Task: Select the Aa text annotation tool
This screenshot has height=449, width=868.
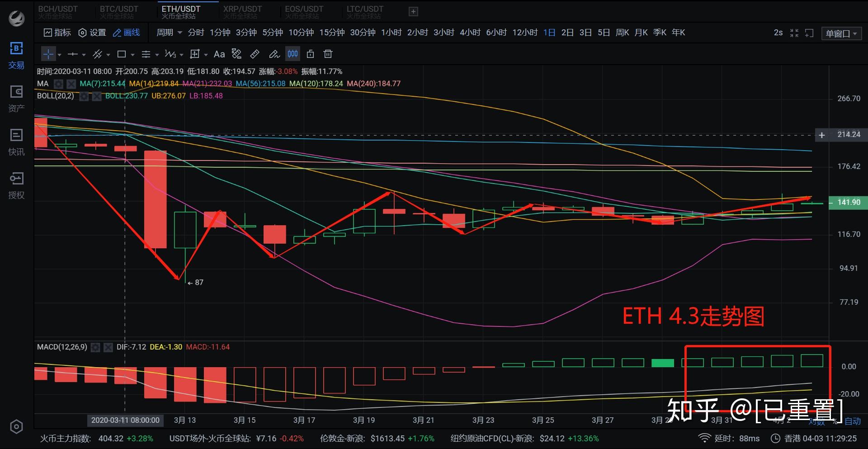Action: pyautogui.click(x=220, y=54)
